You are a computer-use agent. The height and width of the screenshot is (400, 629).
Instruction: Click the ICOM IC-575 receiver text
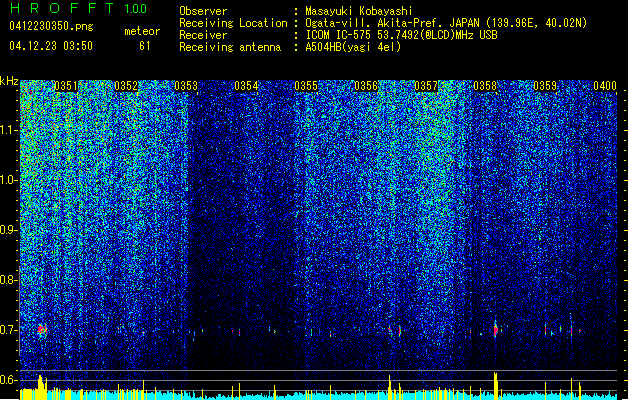pos(401,35)
